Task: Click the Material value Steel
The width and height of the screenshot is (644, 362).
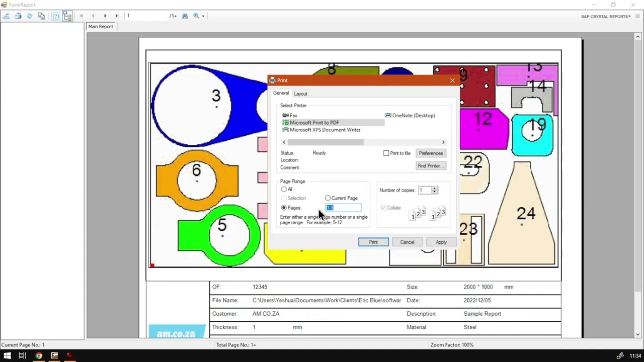Action: [x=470, y=327]
